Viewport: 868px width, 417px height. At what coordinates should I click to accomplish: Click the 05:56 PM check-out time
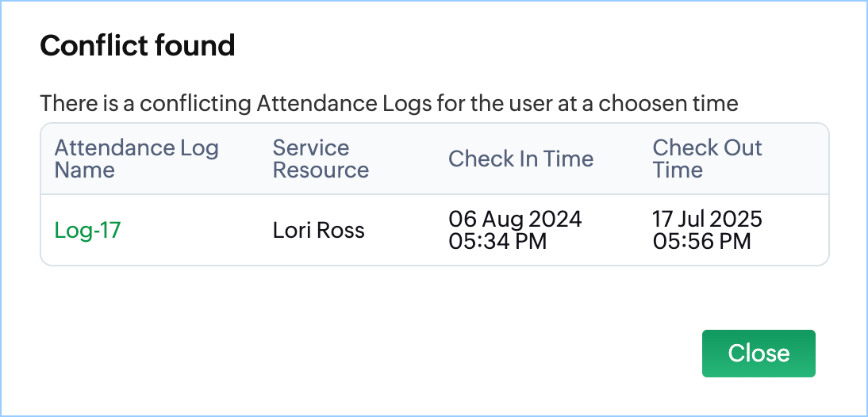tap(701, 241)
